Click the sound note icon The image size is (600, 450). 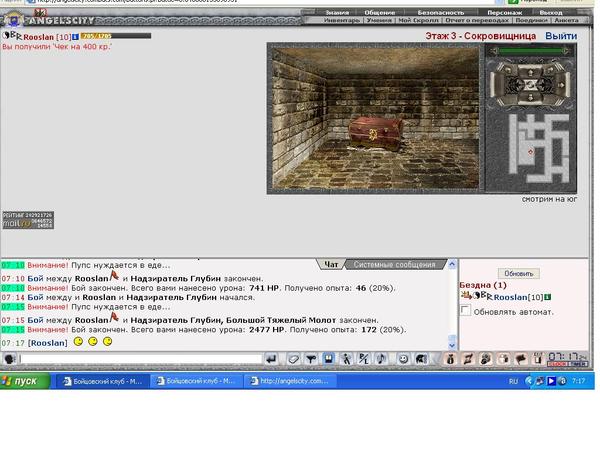pos(381,359)
